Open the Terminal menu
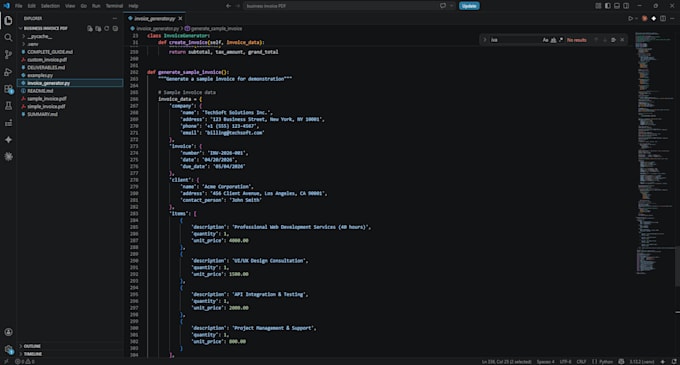 (x=114, y=6)
